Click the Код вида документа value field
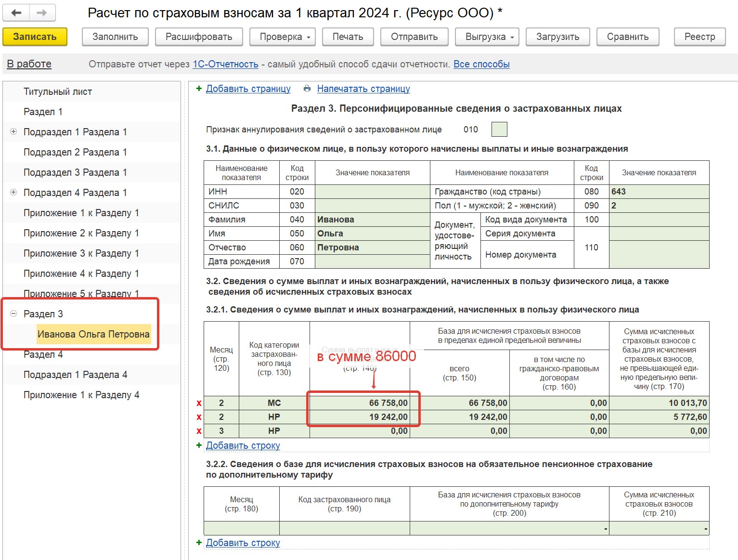Screen dimensions: 738x560 659,220
